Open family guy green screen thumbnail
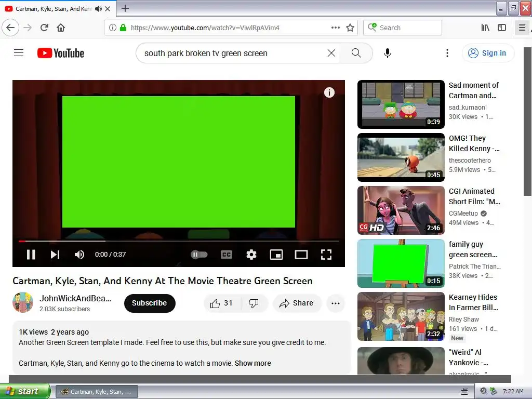532x399 pixels. tap(401, 263)
